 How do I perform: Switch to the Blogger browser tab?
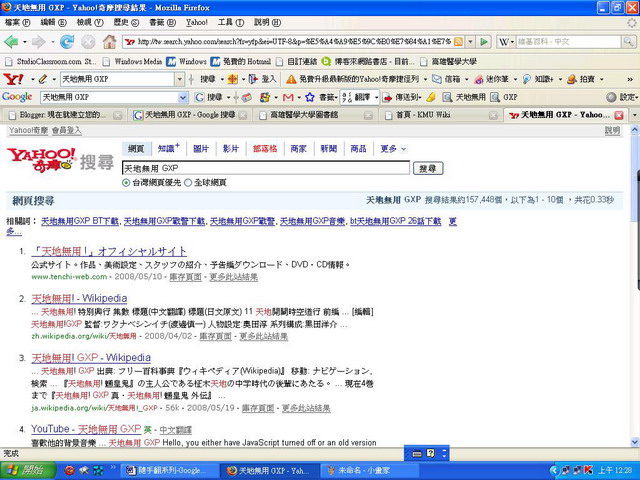[x=64, y=115]
